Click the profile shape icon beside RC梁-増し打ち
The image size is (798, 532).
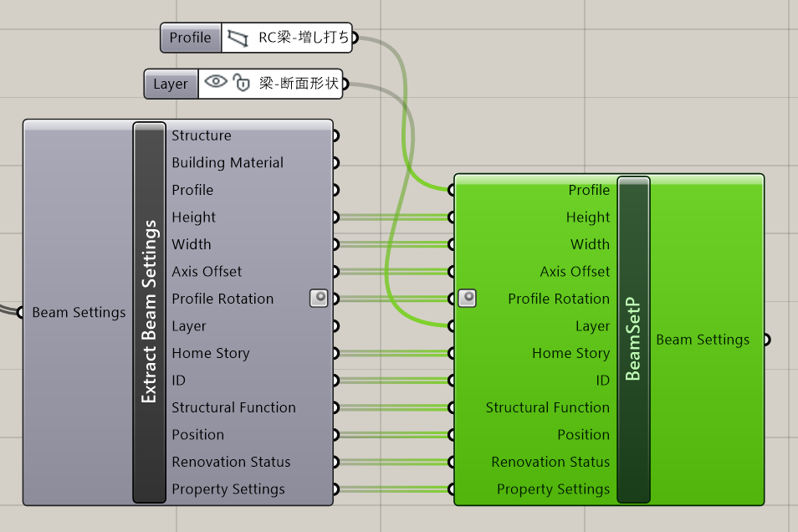[x=238, y=38]
